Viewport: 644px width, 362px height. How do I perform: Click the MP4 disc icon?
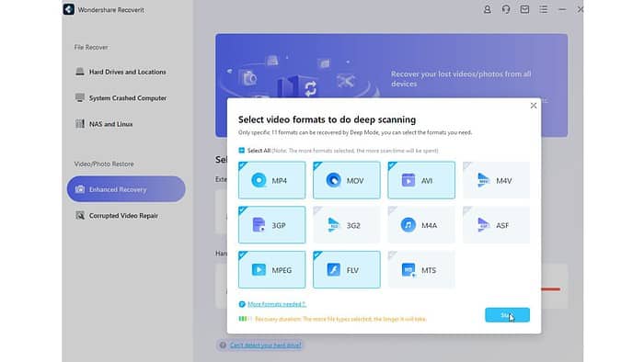[259, 180]
